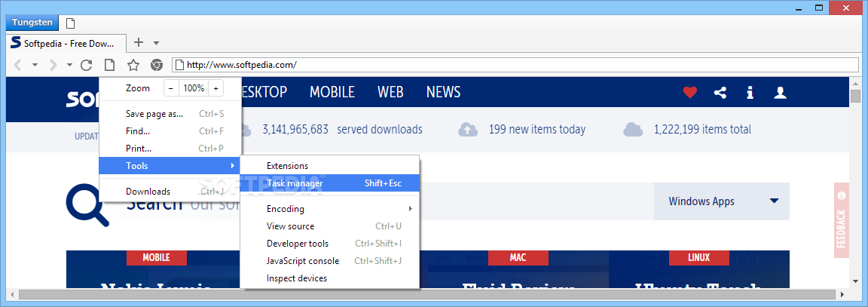Click the 3,141,965,683 served downloads text
The width and height of the screenshot is (868, 307).
click(342, 130)
